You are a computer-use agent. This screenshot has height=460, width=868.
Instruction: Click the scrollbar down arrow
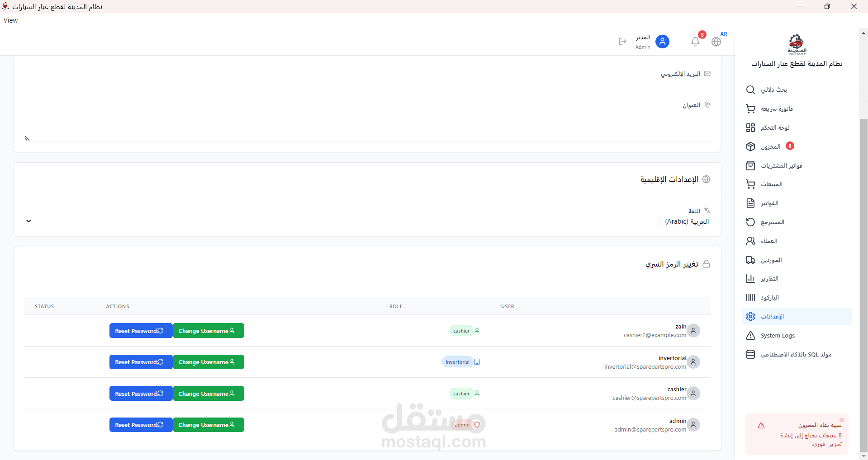click(x=863, y=456)
